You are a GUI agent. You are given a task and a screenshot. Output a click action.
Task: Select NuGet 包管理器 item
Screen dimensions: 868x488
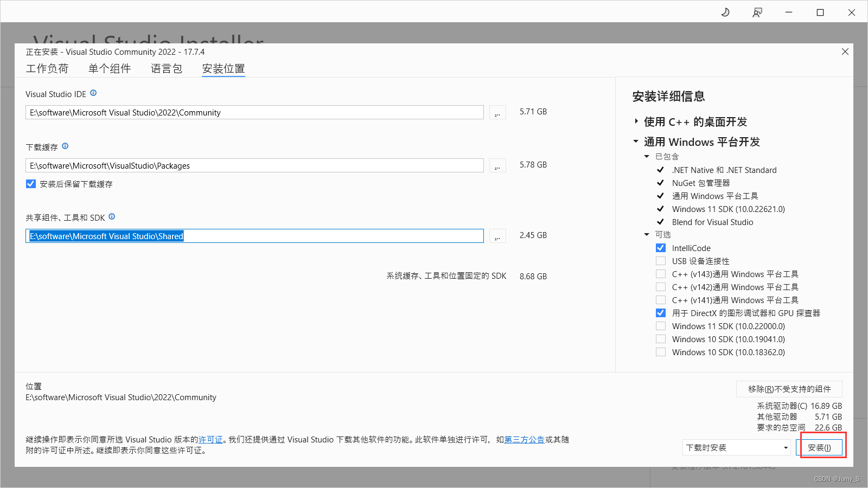click(x=701, y=183)
